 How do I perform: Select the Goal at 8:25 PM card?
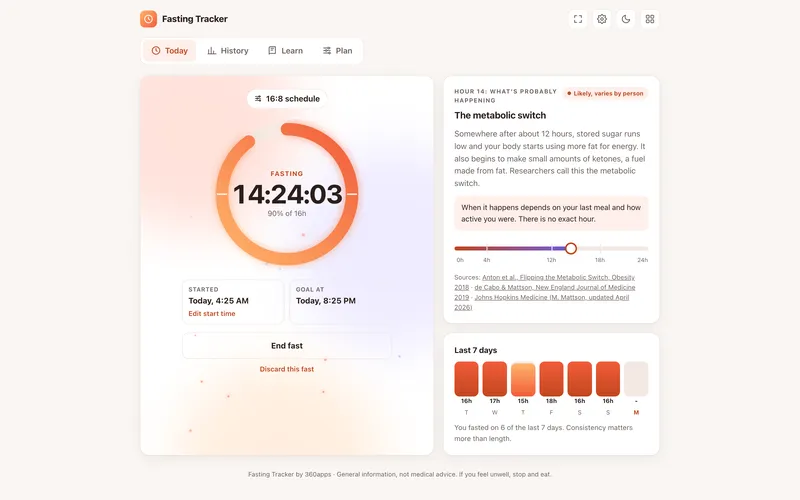pyautogui.click(x=340, y=302)
